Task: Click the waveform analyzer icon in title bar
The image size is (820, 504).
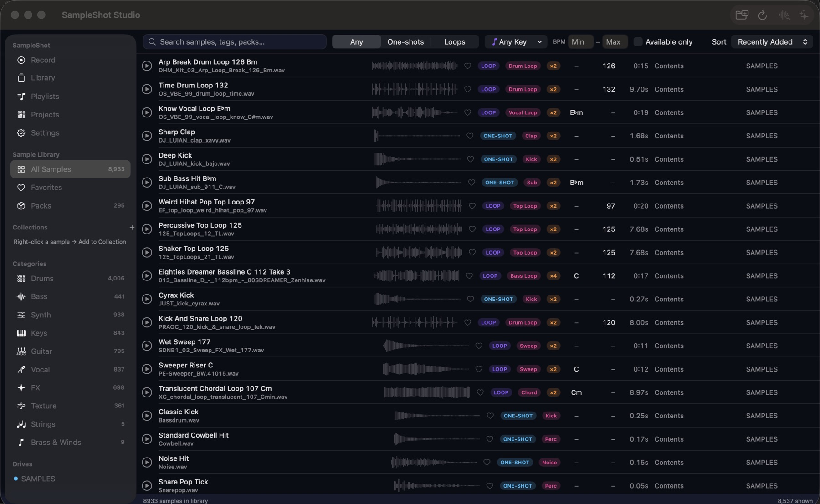Action: click(784, 15)
